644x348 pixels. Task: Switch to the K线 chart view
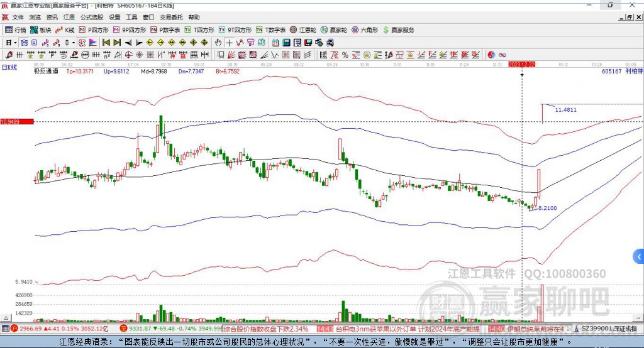pyautogui.click(x=65, y=30)
